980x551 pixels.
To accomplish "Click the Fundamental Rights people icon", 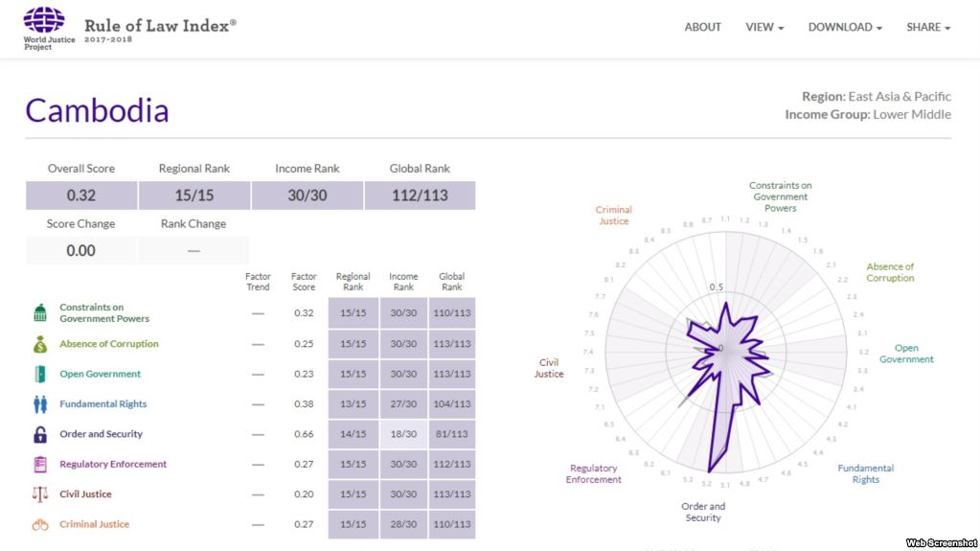I will coord(40,404).
